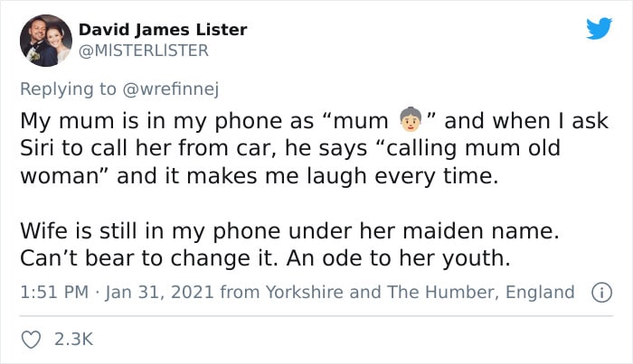Click the tweet paragraph about mum and Siri

[315, 148]
